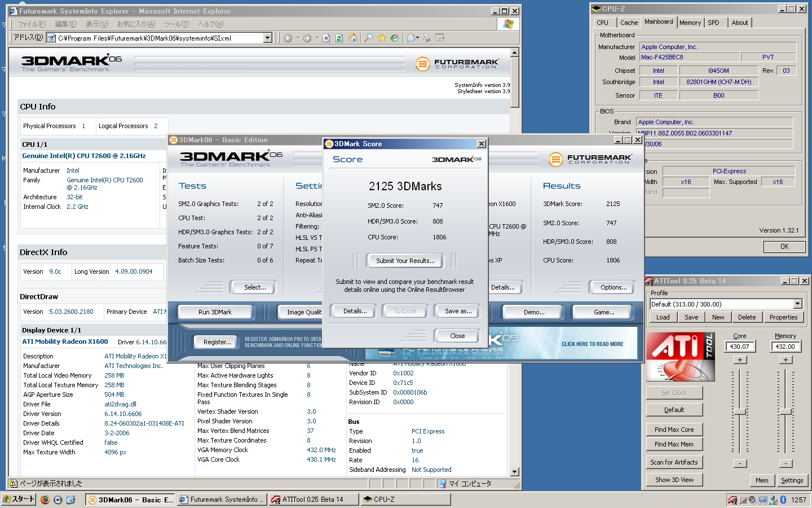Click the IE mail envelope icon
812x508 pixels.
coord(411,38)
